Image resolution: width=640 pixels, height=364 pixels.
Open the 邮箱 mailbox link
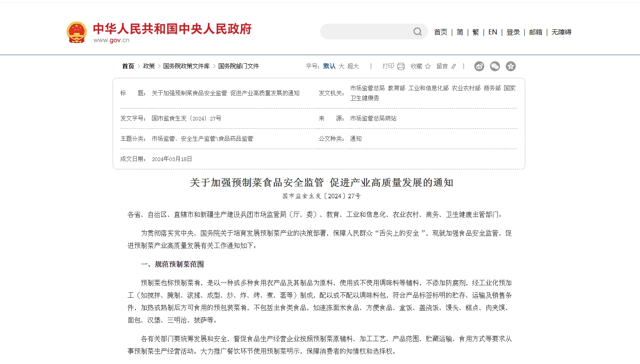[x=535, y=32]
